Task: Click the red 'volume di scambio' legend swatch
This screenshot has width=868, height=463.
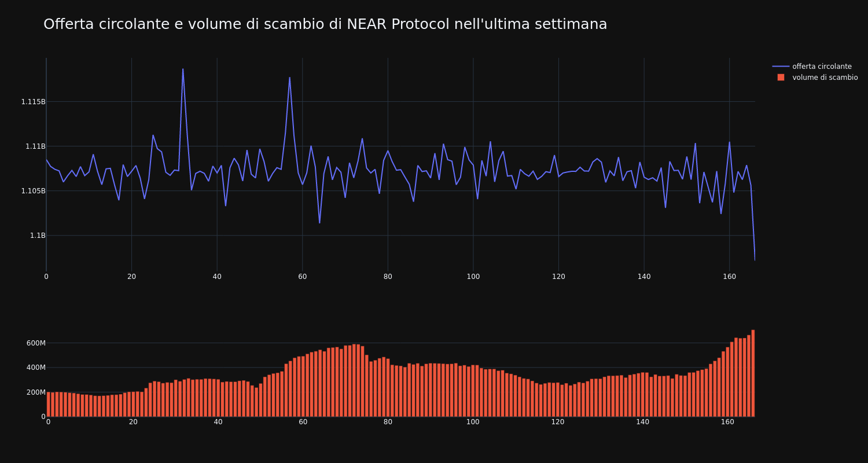Action: (x=781, y=78)
